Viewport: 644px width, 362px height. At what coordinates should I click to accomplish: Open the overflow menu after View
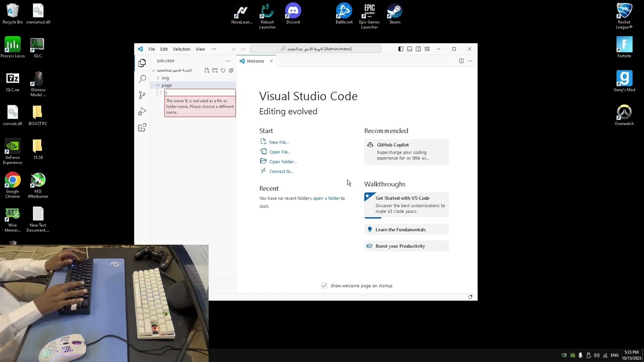pos(214,49)
